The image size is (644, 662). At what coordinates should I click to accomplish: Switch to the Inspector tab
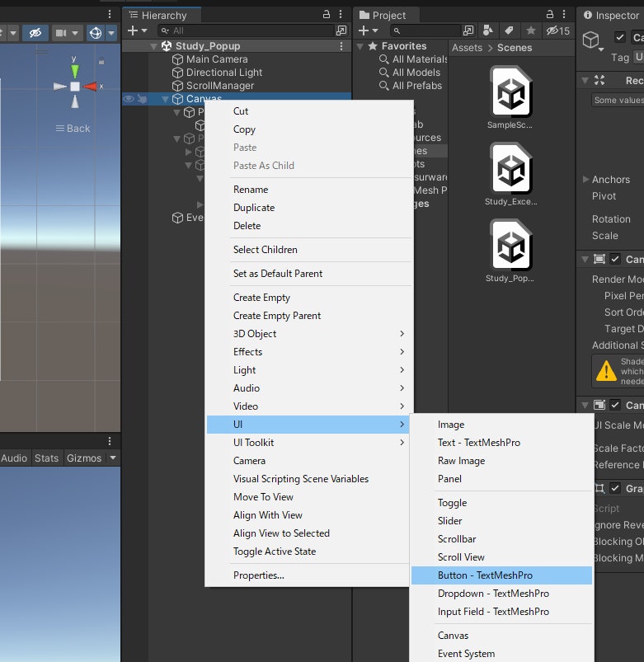pyautogui.click(x=612, y=15)
